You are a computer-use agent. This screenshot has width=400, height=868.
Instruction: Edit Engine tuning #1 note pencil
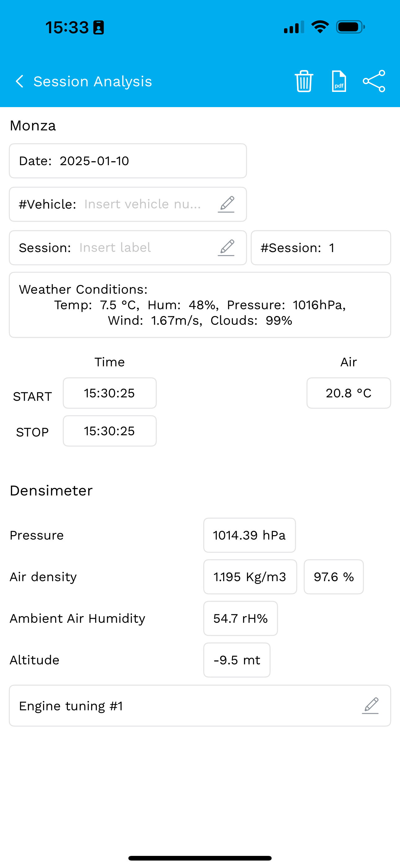[x=370, y=706]
